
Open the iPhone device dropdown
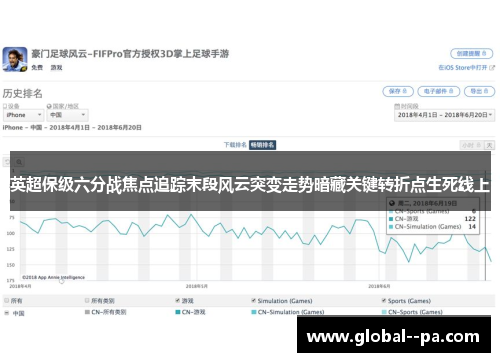click(23, 115)
